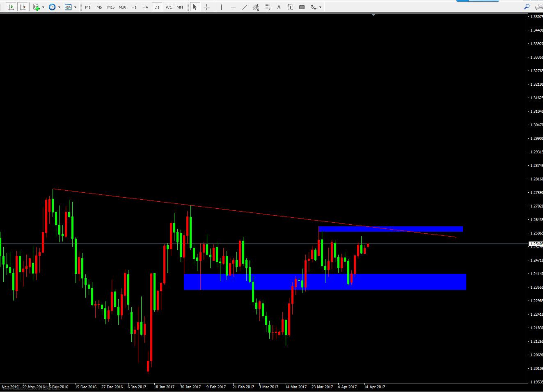Image resolution: width=543 pixels, height=392 pixels.
Task: Expand the arrows dropdown arrow
Action: [320, 7]
